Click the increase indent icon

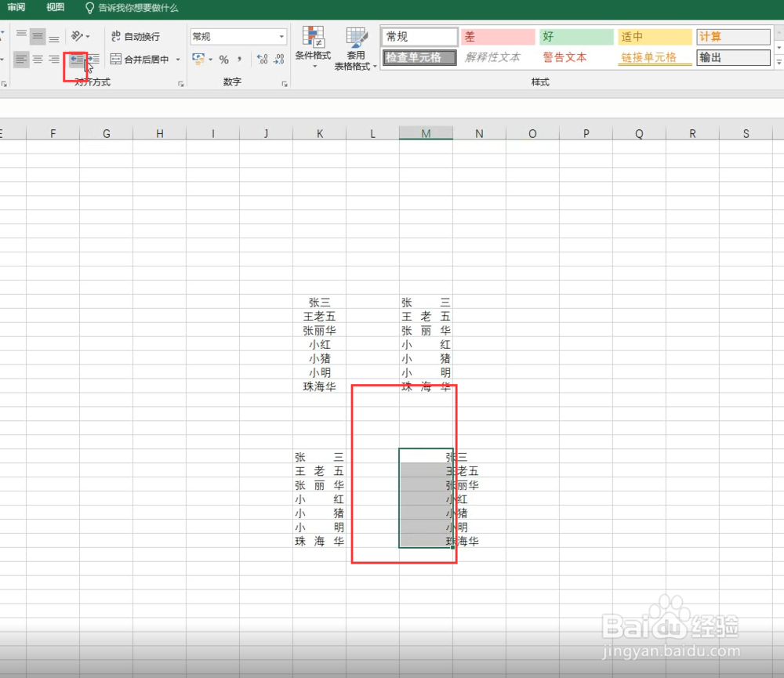click(x=94, y=60)
